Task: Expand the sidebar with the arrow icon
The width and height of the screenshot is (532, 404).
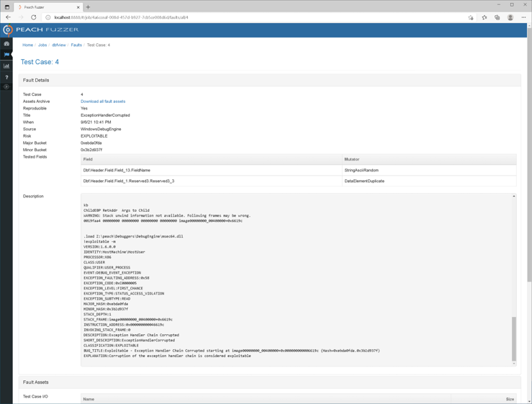Action: tap(6, 87)
